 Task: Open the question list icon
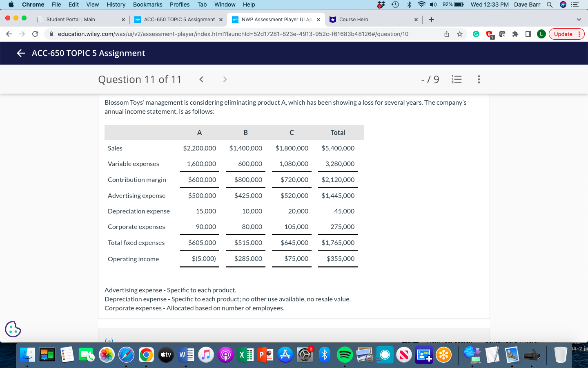pos(457,79)
